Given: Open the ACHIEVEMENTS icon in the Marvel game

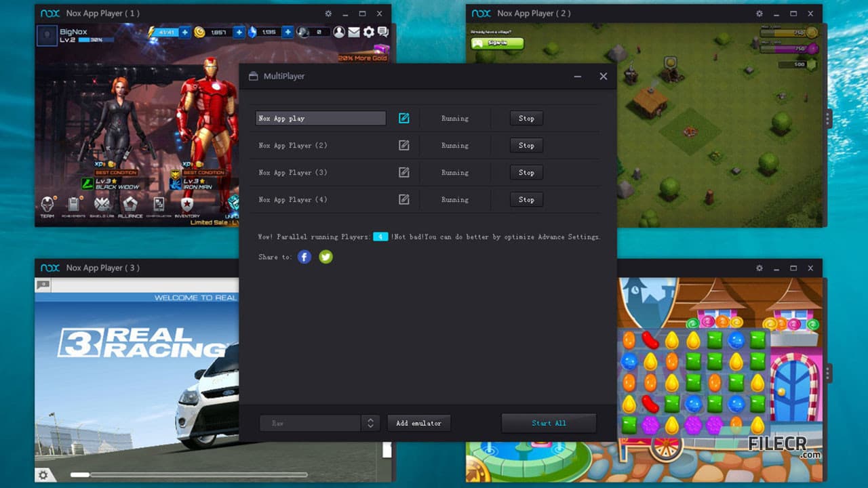Looking at the screenshot, I should [75, 203].
